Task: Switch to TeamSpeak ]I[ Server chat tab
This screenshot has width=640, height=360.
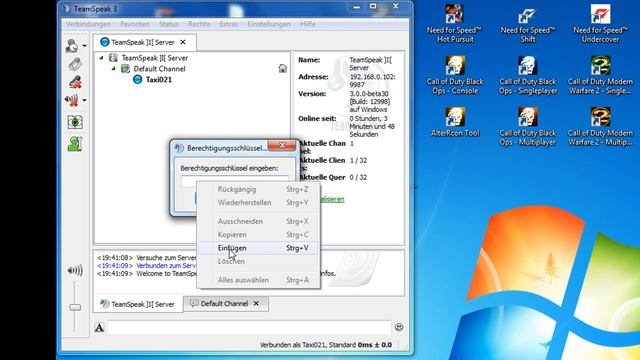Action: point(138,304)
